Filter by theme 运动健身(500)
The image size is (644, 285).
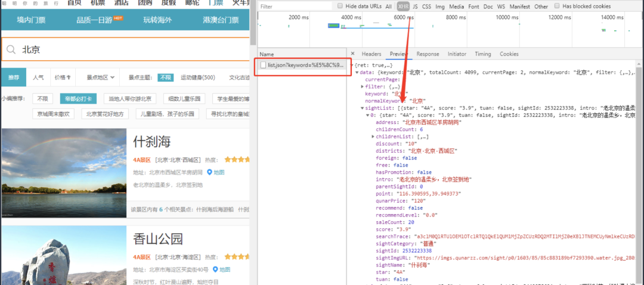point(198,77)
